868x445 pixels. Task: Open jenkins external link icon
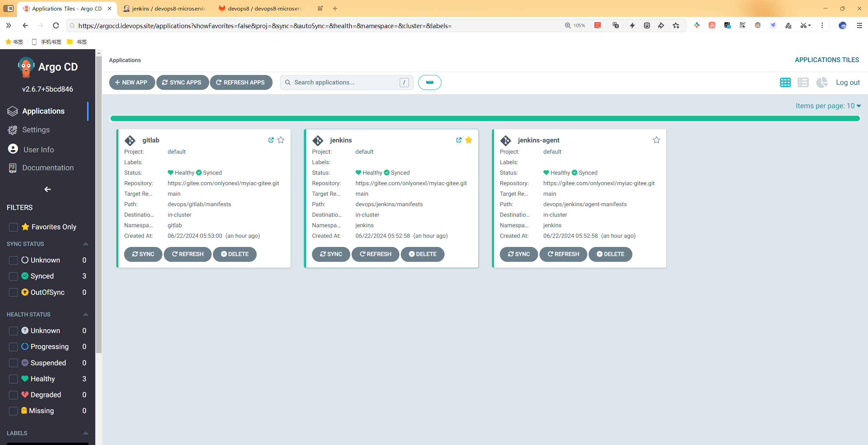pos(459,140)
